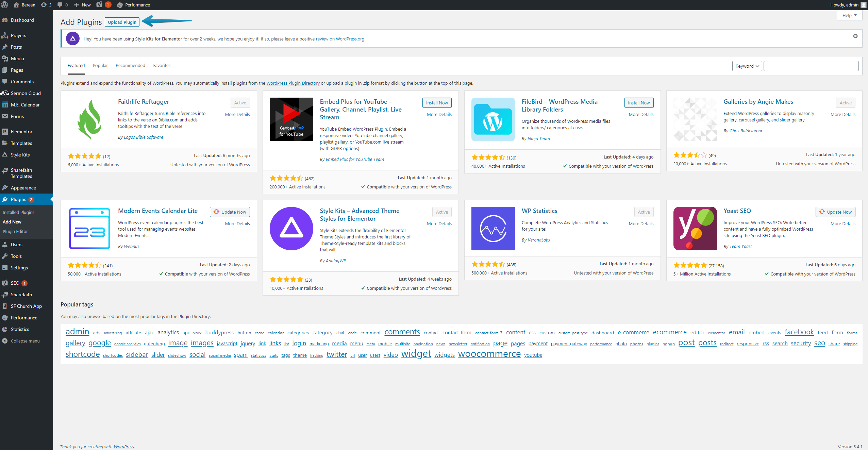Switch to the Featured tab
Screen dimensions: 868x450
76,66
